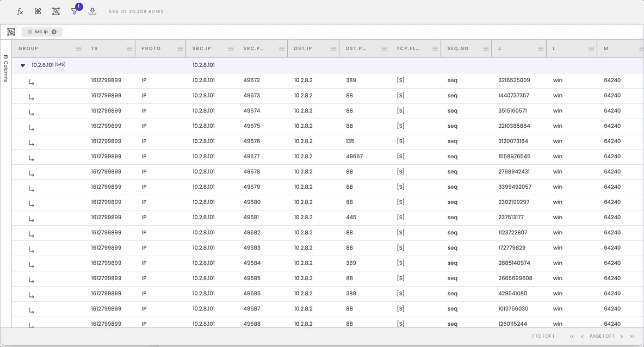Viewport: 644px width, 347px height.
Task: Select sequence value 237513177
Action: 511,217
